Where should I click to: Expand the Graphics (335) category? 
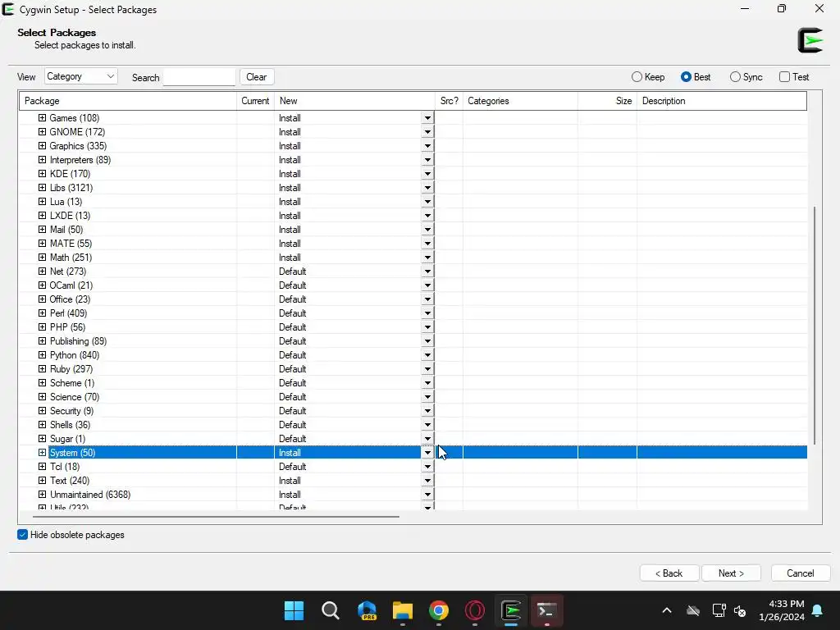click(x=43, y=146)
